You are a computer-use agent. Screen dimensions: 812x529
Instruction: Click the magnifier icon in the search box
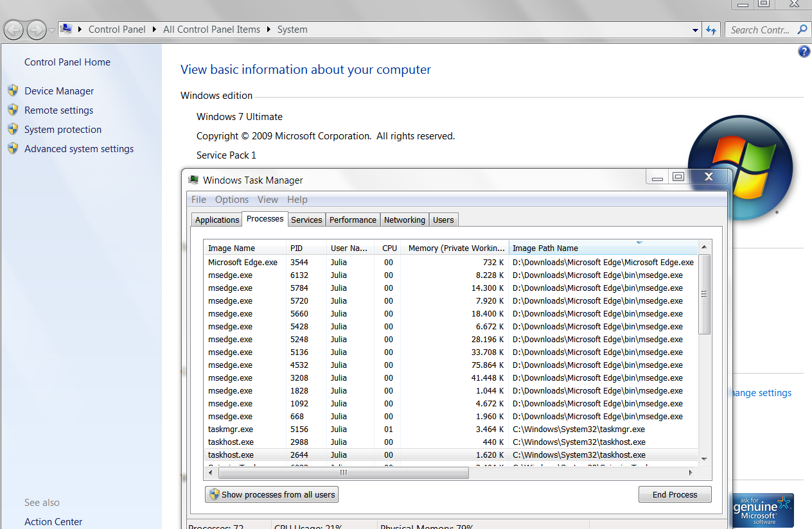(802, 30)
